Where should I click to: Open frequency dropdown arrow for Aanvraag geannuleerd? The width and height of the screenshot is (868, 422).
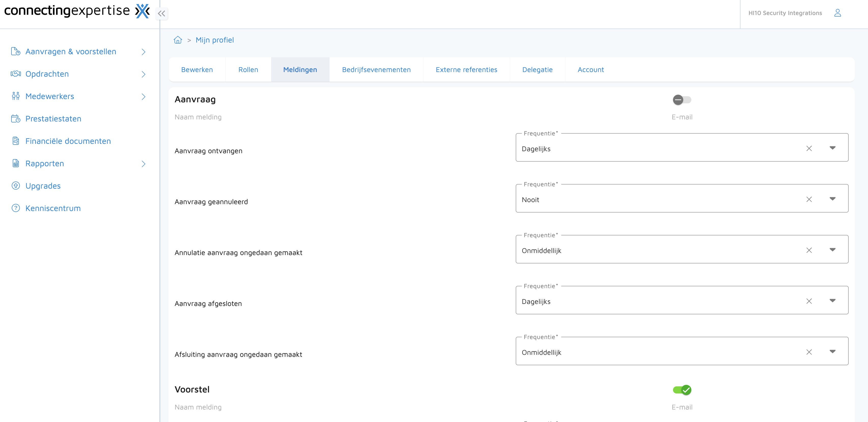tap(833, 199)
